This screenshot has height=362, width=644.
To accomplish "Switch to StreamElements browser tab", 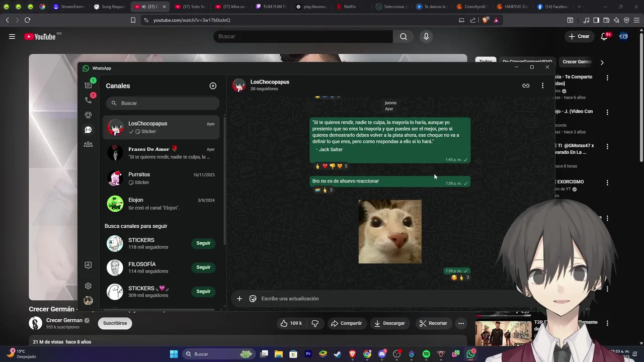I will click(70, 7).
